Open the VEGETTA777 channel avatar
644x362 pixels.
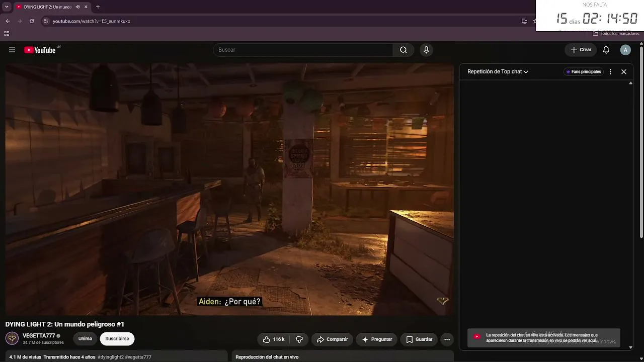click(12, 338)
